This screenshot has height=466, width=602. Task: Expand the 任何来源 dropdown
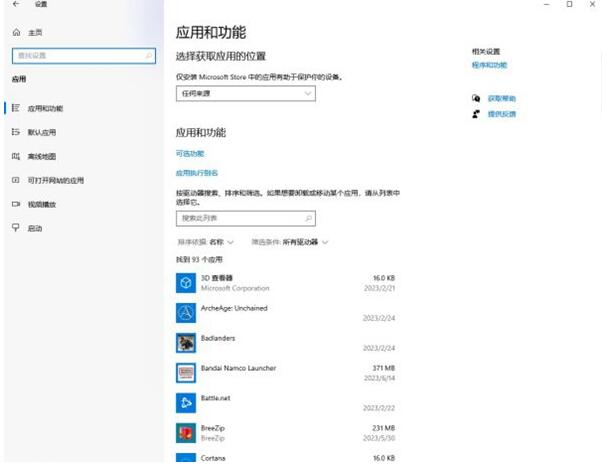(x=246, y=93)
